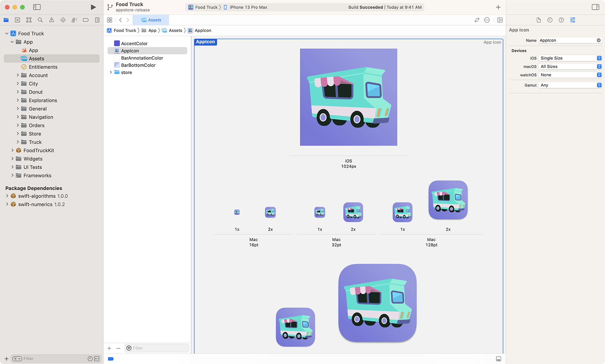Viewport: 605px width, 364px height.
Task: Open the Find navigator magnifier icon
Action: pos(40,20)
